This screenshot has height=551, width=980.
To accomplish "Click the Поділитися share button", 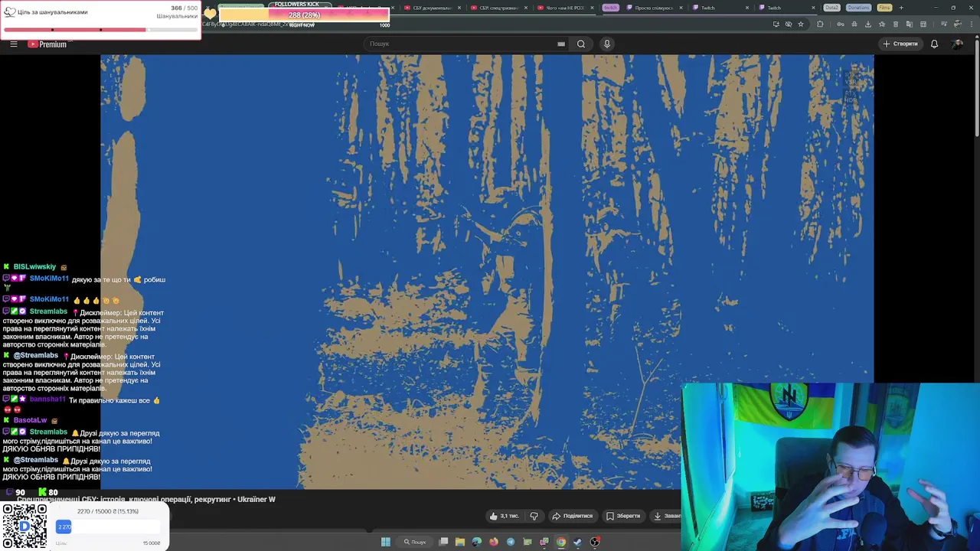I will coord(573,516).
